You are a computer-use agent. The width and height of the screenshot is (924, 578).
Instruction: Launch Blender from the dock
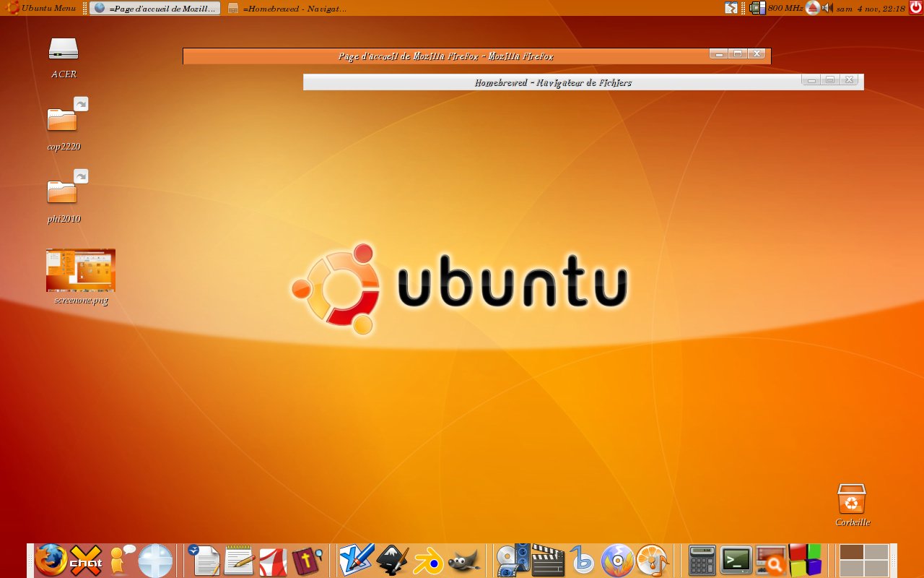tap(428, 561)
